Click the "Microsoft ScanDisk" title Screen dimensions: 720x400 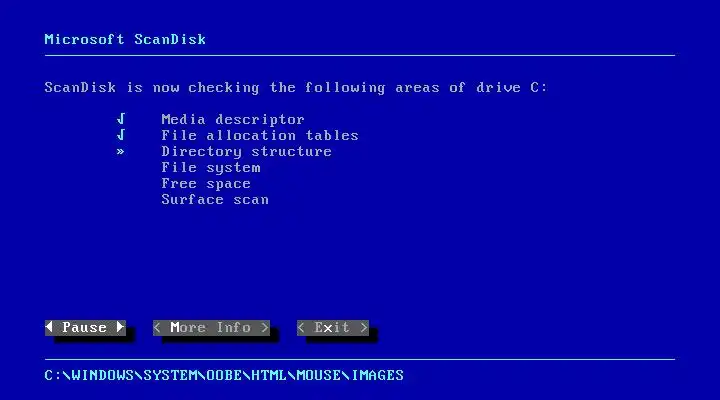[125, 39]
